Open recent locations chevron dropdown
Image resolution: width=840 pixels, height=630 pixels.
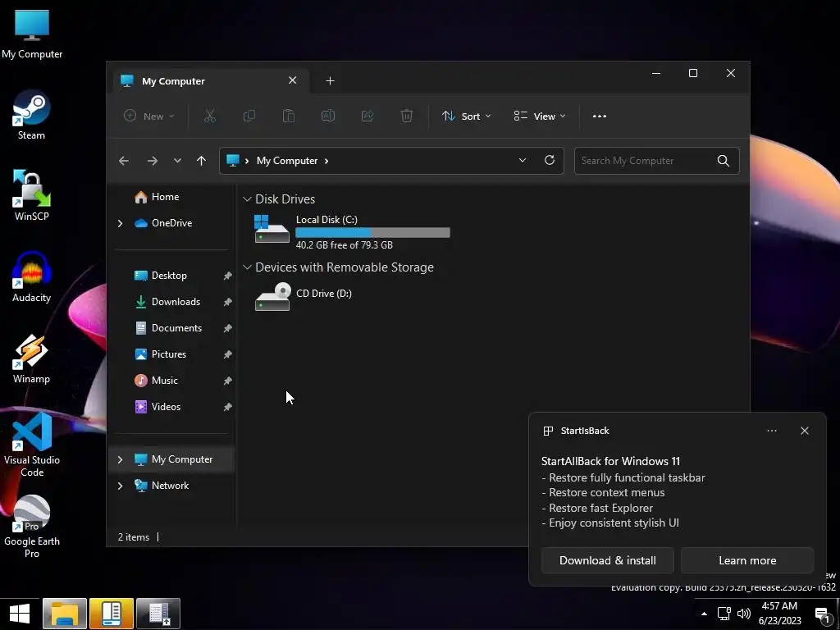177,161
